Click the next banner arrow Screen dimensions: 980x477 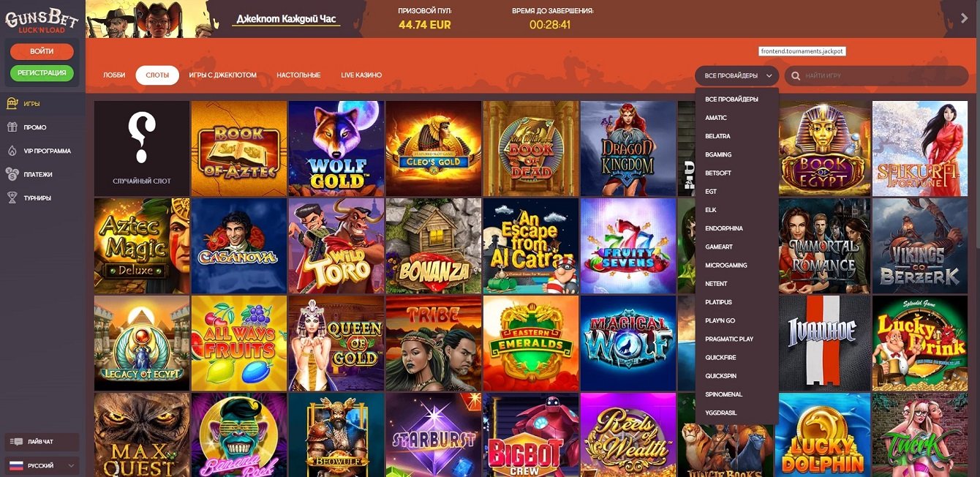964,19
